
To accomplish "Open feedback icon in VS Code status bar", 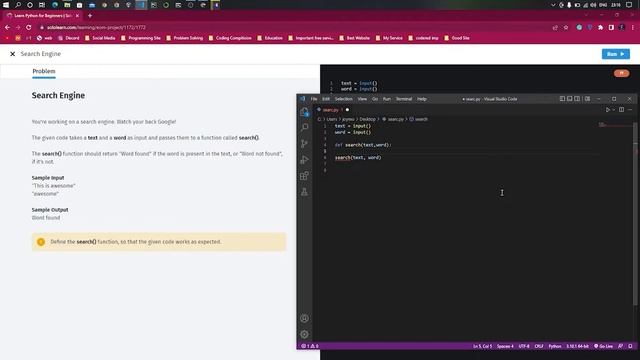I will coord(620,346).
